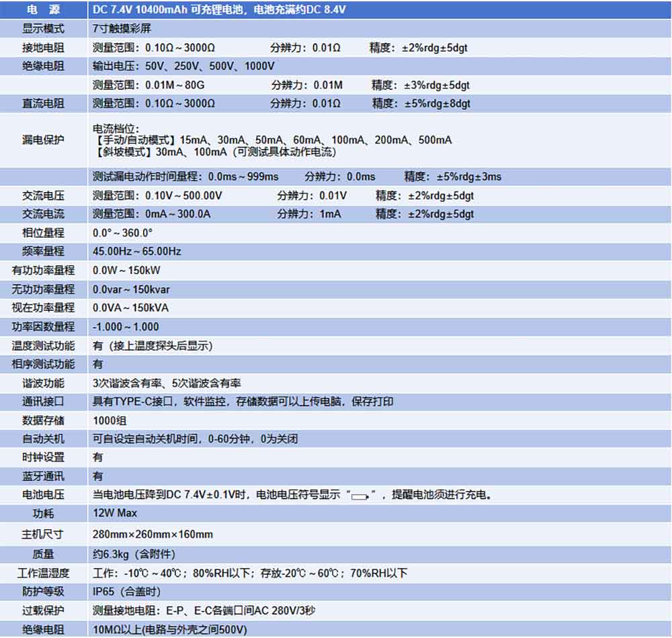Click the 280mm×260mm×160mm dimension text
The image size is (672, 638).
[x=153, y=535]
